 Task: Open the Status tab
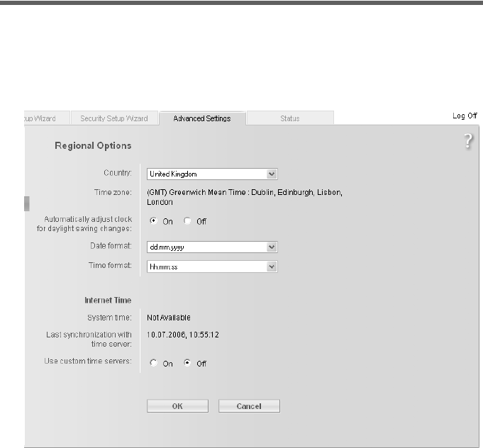[290, 118]
